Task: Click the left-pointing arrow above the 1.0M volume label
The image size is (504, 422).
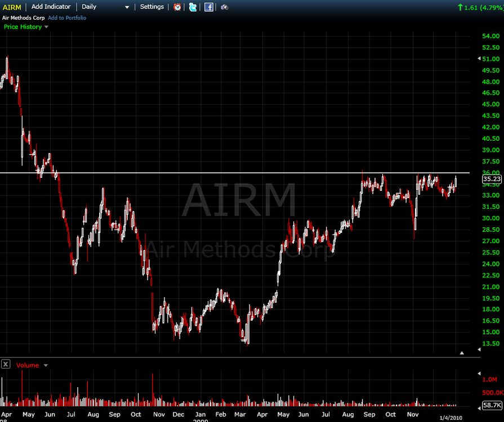Action: [x=479, y=373]
